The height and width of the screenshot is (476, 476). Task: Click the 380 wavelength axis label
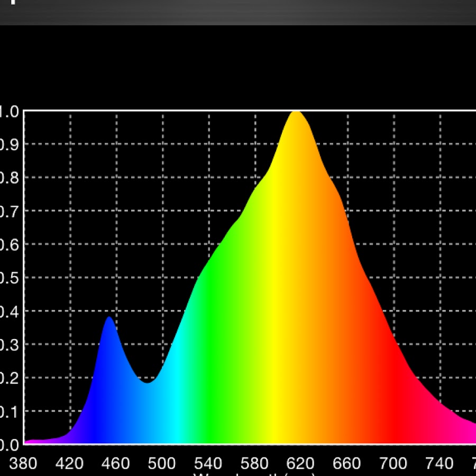23,463
